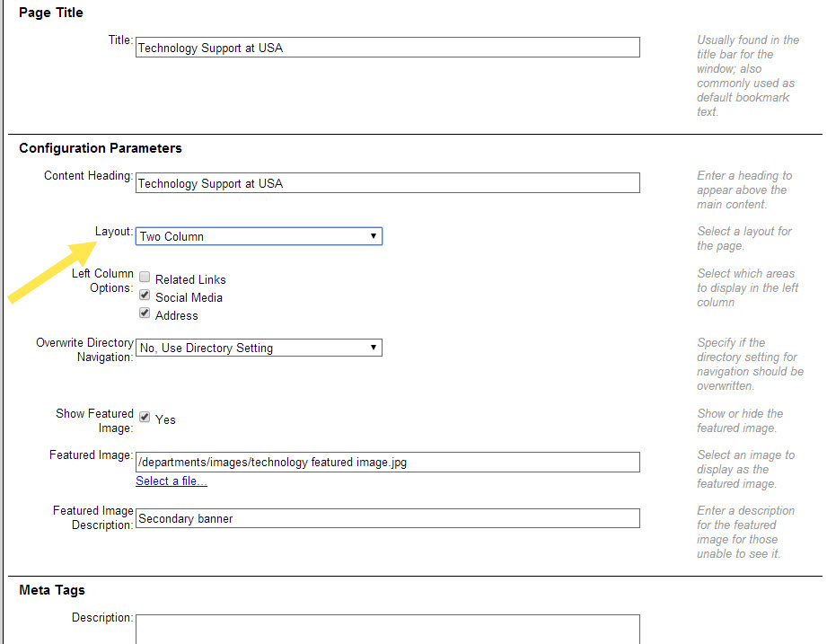Click the Meta Tags Description text area

388,629
